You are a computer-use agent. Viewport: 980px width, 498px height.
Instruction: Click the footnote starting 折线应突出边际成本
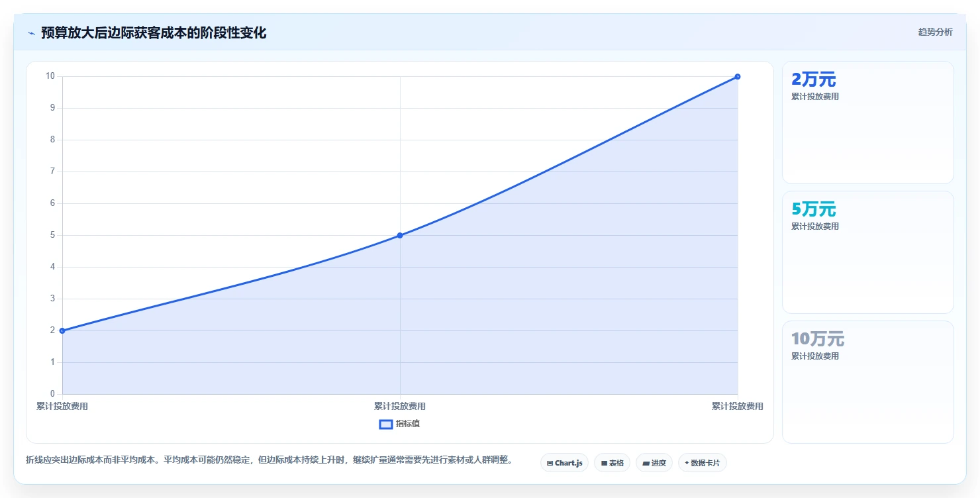271,460
